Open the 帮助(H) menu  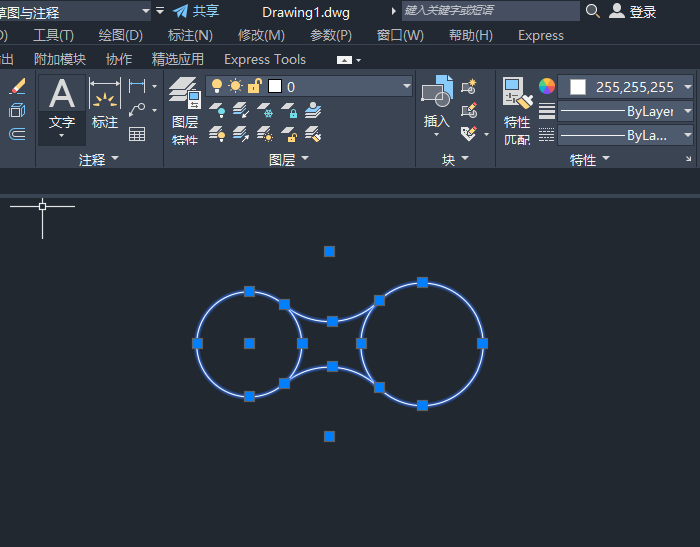coord(471,35)
